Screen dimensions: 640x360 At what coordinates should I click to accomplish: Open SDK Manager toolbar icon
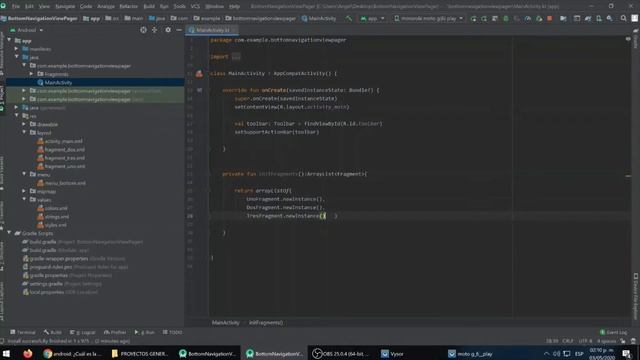(x=609, y=18)
